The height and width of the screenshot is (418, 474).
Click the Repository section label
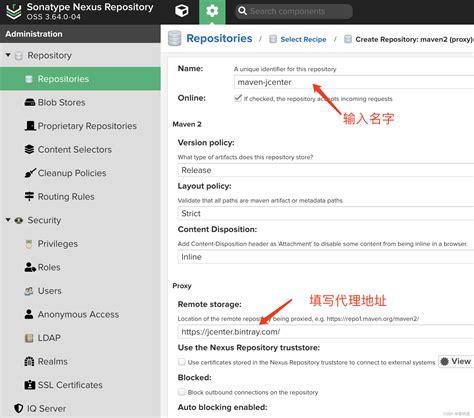pyautogui.click(x=49, y=55)
